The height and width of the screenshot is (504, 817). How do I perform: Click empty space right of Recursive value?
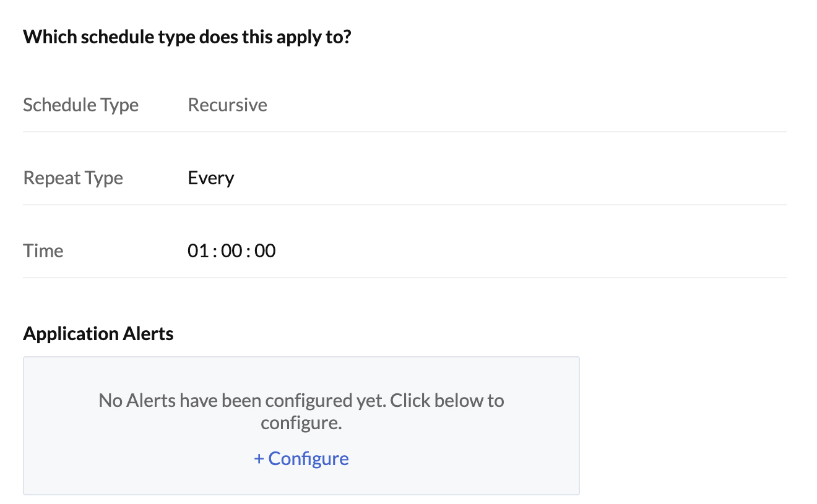pyautogui.click(x=495, y=105)
